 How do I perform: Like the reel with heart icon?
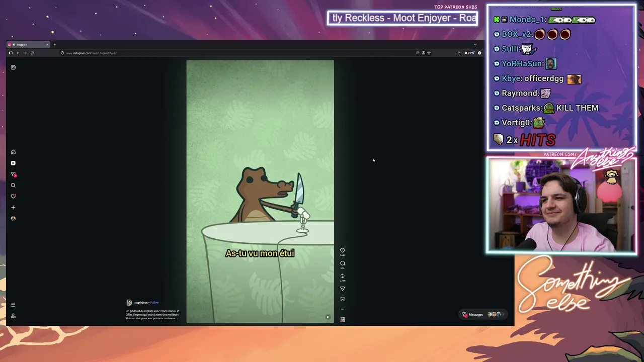[x=343, y=250]
